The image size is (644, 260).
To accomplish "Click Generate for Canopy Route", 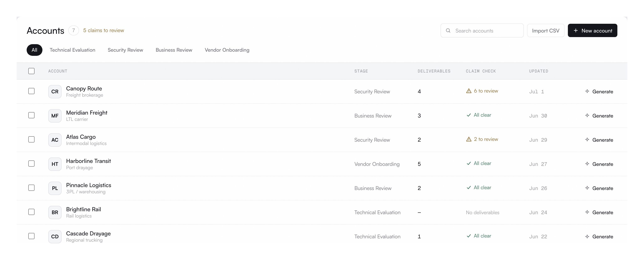I will tap(599, 91).
